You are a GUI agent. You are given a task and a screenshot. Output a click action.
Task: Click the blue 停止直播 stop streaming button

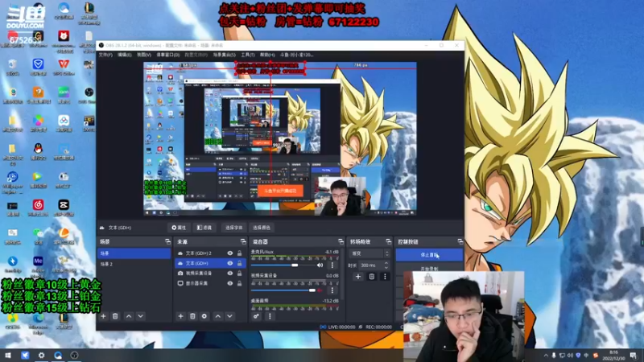point(429,254)
